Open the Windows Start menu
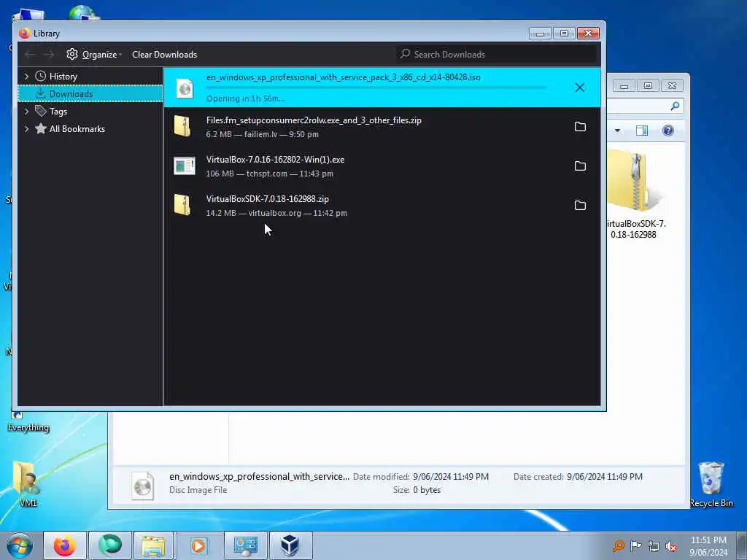 (20, 545)
